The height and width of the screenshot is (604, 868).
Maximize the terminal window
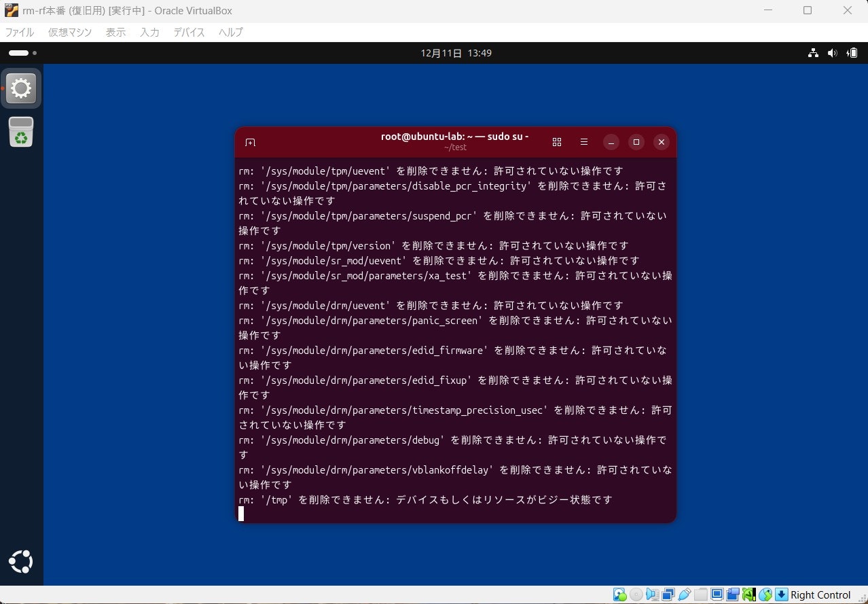click(636, 142)
